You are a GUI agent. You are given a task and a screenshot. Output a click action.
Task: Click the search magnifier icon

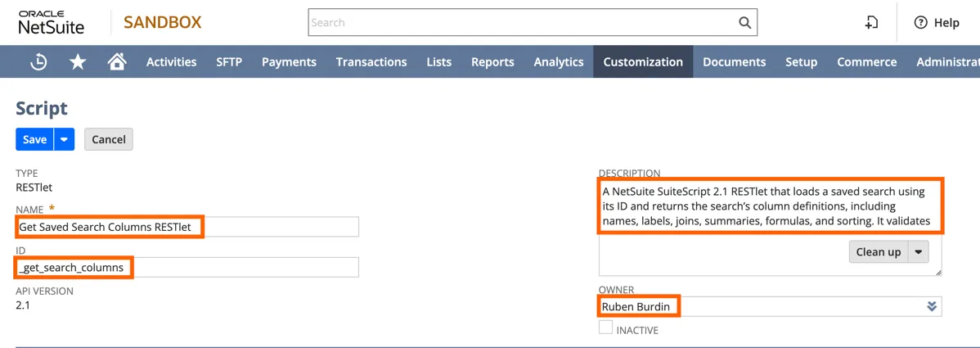[x=744, y=23]
